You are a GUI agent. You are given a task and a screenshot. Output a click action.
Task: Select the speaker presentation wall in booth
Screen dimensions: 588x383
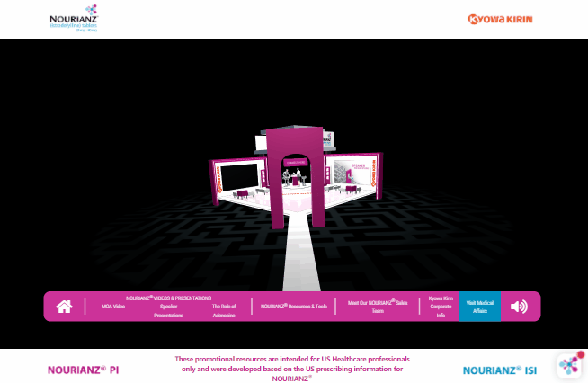coord(352,173)
